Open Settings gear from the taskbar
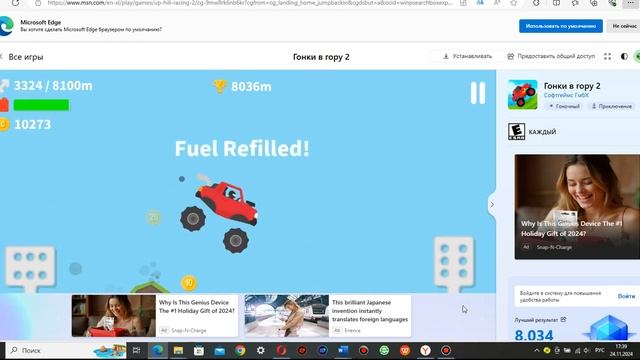 [260, 350]
